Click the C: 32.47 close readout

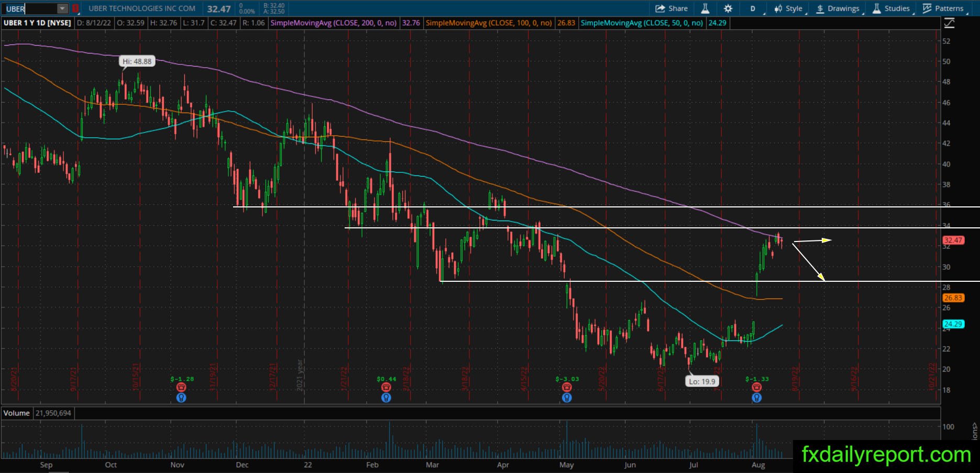[223, 23]
